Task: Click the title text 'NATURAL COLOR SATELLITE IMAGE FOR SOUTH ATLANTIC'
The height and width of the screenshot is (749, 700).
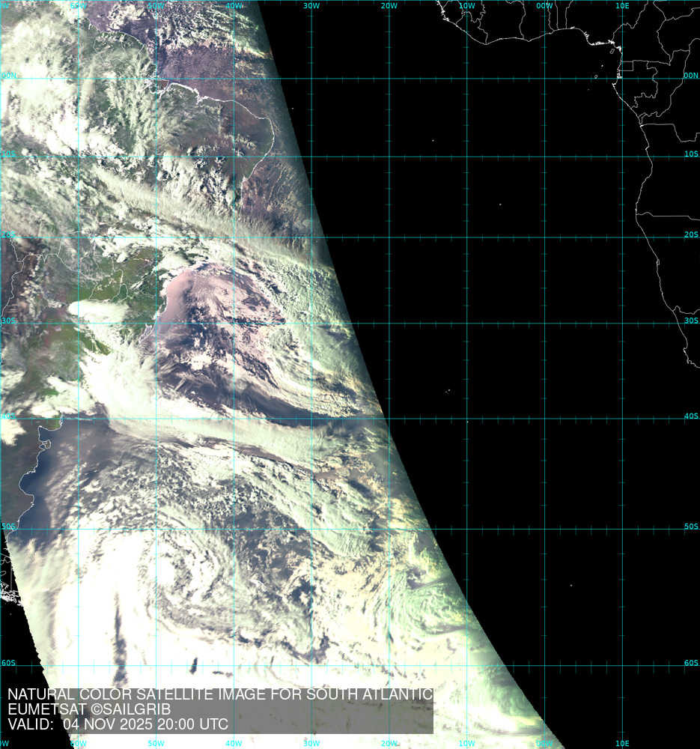Action: 220,694
